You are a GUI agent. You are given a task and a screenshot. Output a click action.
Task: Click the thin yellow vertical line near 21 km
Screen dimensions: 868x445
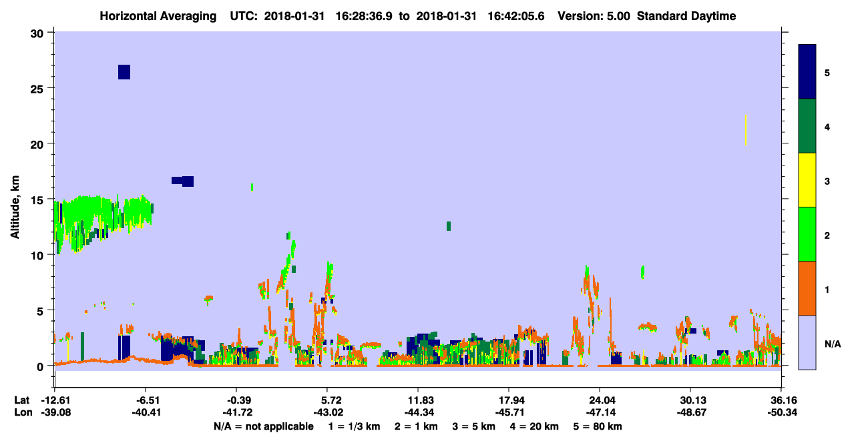click(x=745, y=129)
